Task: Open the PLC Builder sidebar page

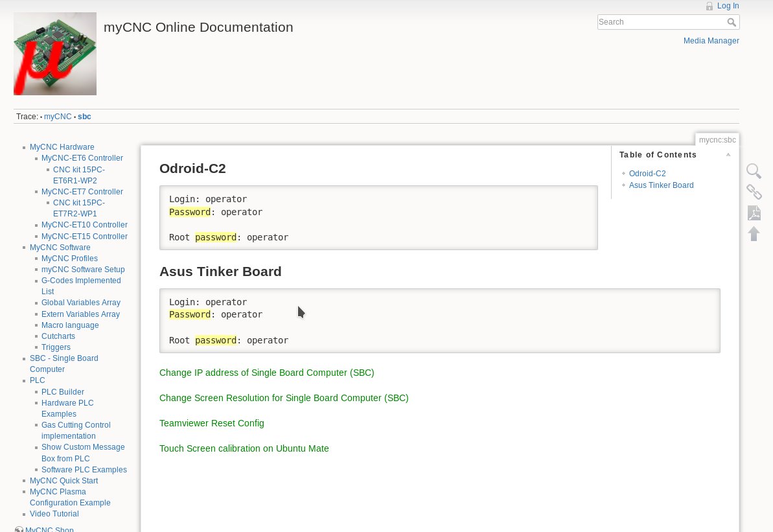Action: pyautogui.click(x=63, y=392)
